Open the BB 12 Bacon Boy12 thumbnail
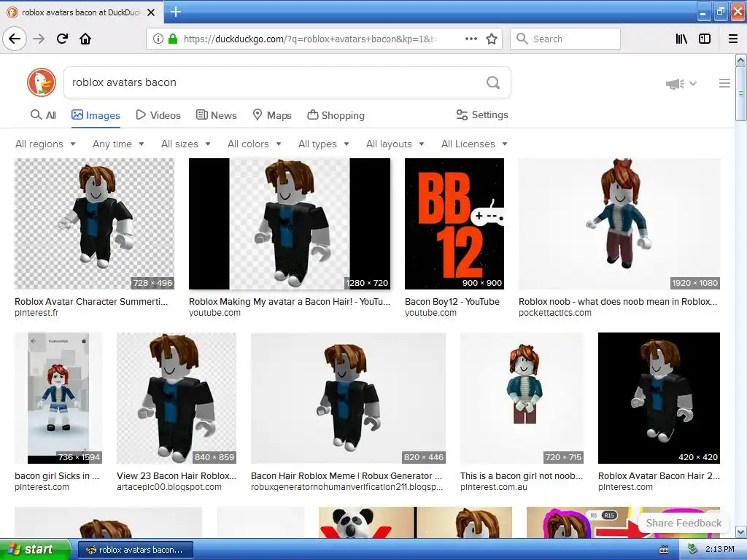 (x=454, y=224)
